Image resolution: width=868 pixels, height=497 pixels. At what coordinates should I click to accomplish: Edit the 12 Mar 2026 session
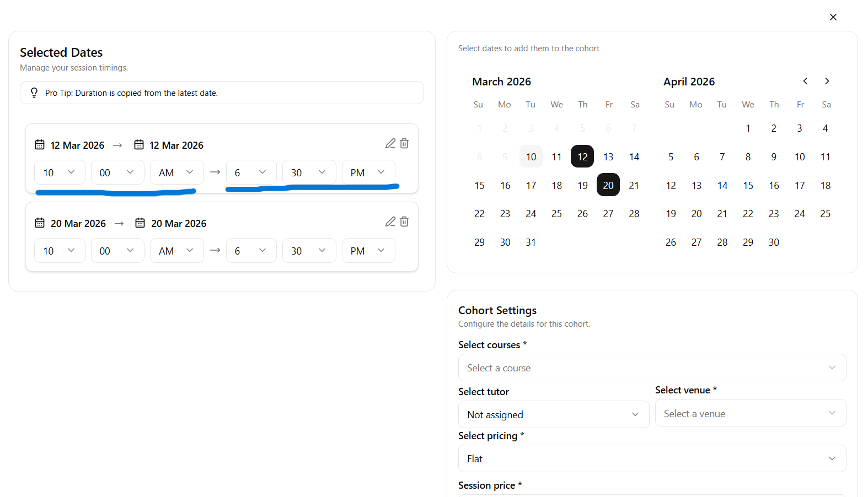pos(390,143)
